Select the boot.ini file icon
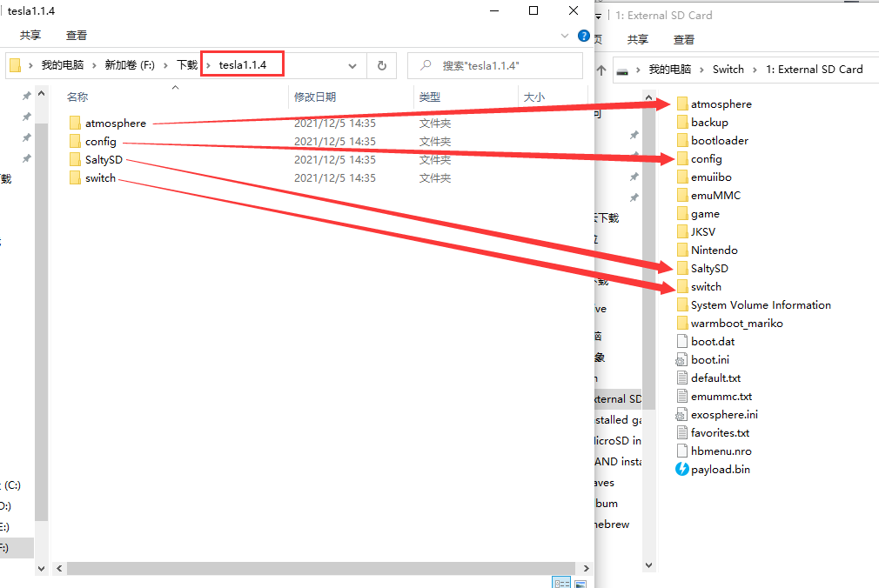Image resolution: width=879 pixels, height=588 pixels. click(682, 360)
